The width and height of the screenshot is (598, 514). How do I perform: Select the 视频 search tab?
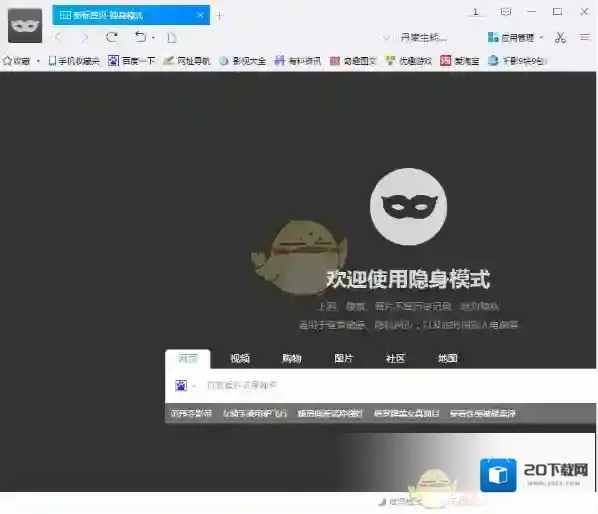click(x=240, y=358)
